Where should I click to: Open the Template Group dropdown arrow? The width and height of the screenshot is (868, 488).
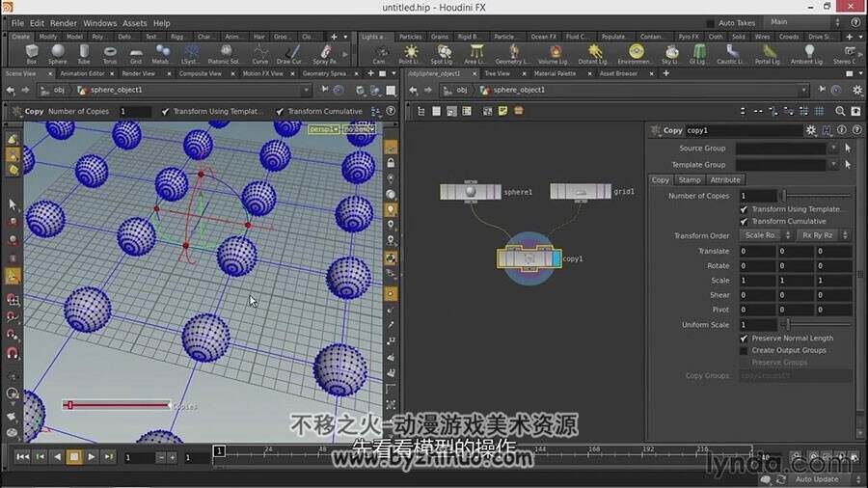[x=833, y=164]
